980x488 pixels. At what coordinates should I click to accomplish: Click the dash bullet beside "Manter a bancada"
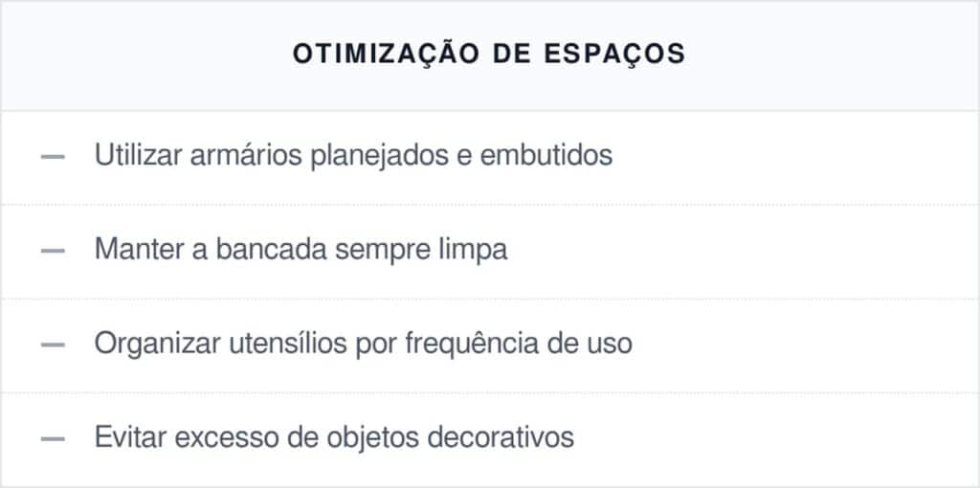click(x=54, y=250)
